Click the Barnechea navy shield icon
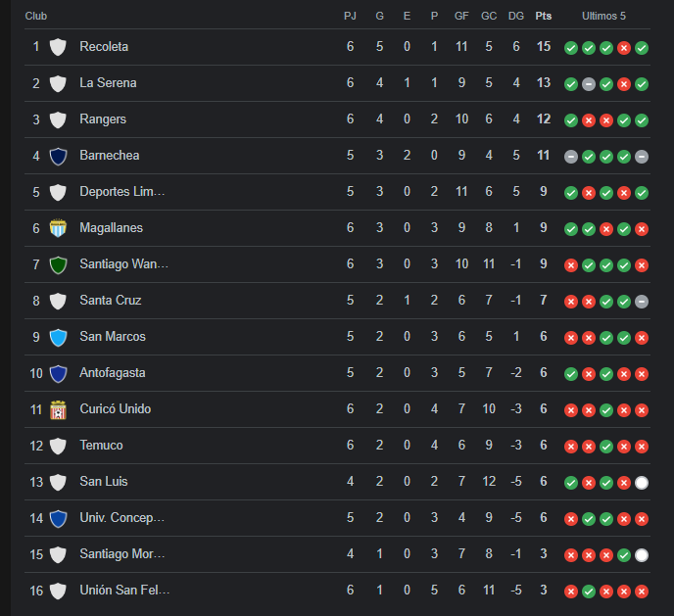Image resolution: width=674 pixels, height=616 pixels. coord(58,156)
